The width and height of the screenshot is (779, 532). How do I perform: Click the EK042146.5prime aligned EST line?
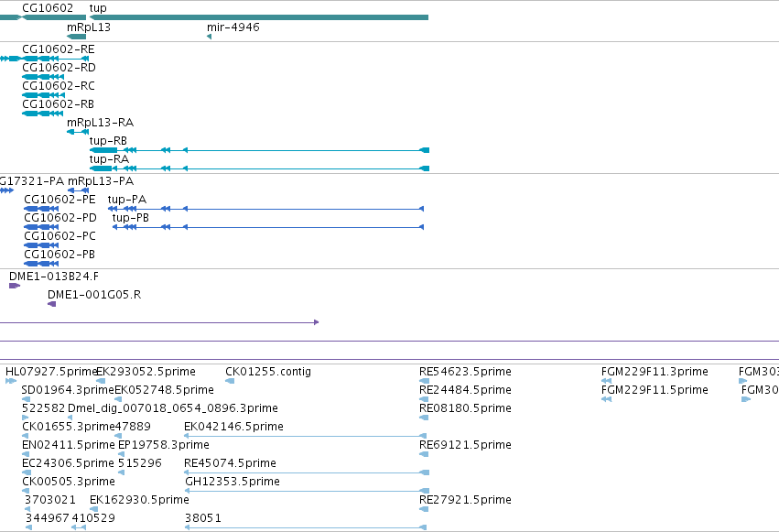306,436
